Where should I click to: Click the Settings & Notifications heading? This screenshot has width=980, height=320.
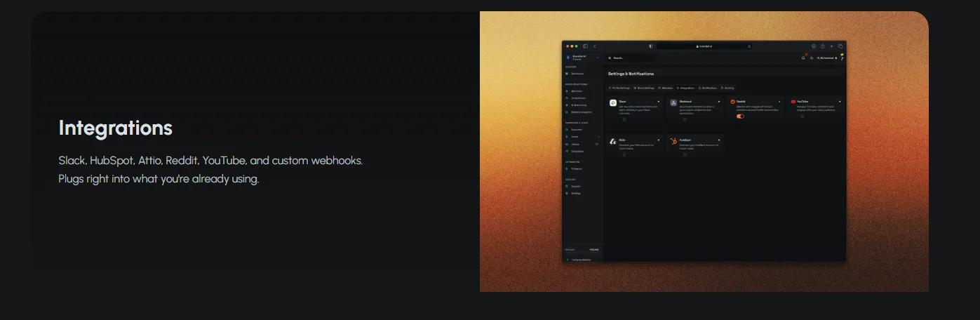pos(631,74)
